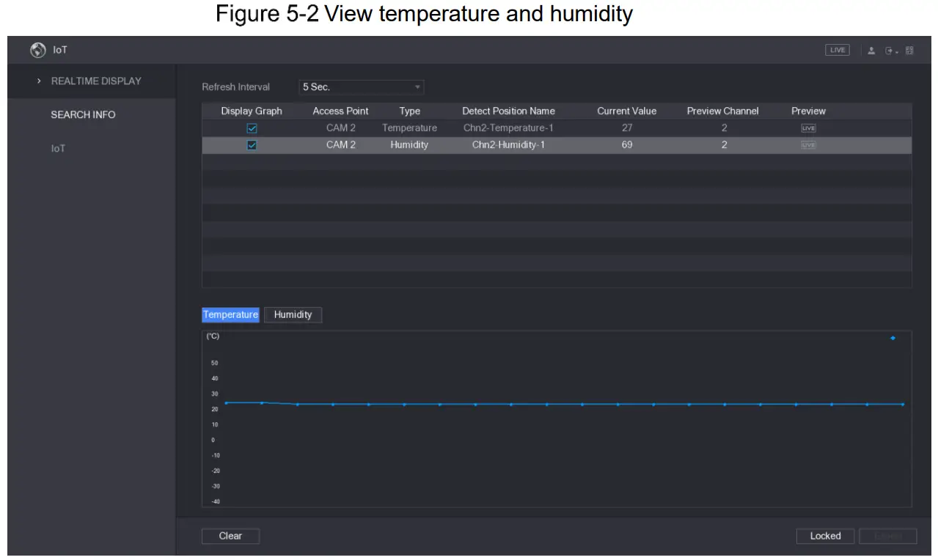
Task: Click the Temperature type cell
Action: coord(409,128)
